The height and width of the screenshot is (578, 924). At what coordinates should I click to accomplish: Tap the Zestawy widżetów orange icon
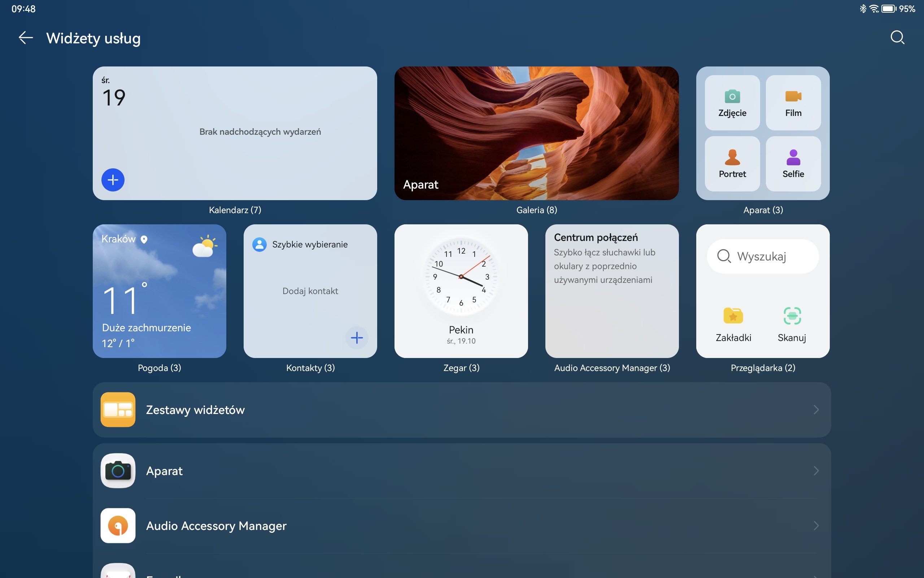coord(118,409)
